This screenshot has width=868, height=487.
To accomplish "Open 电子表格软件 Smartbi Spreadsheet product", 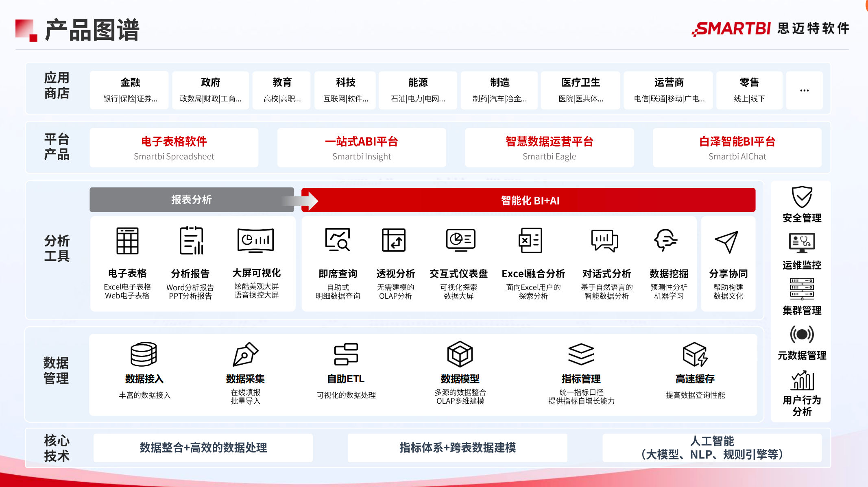I will [x=174, y=148].
